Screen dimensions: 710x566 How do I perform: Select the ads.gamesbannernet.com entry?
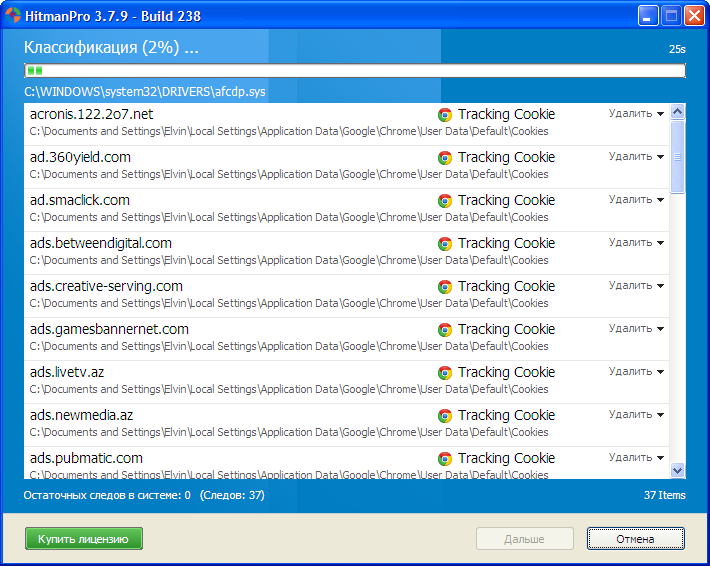(346, 339)
